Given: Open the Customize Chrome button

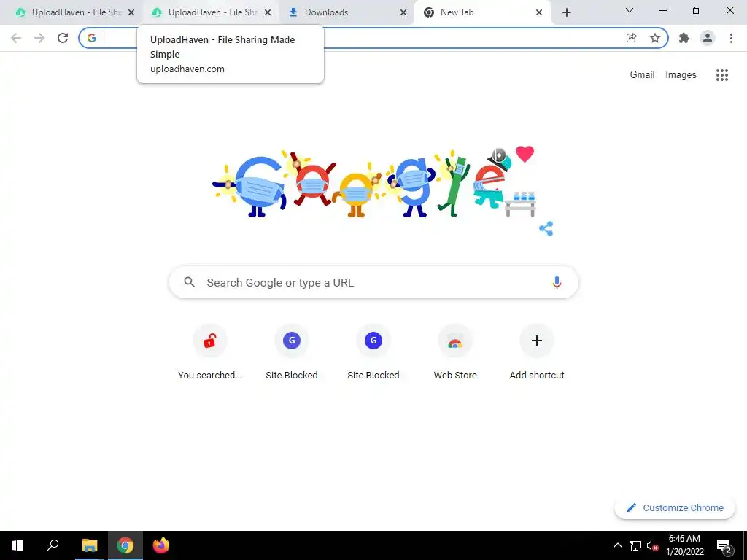Looking at the screenshot, I should point(675,507).
